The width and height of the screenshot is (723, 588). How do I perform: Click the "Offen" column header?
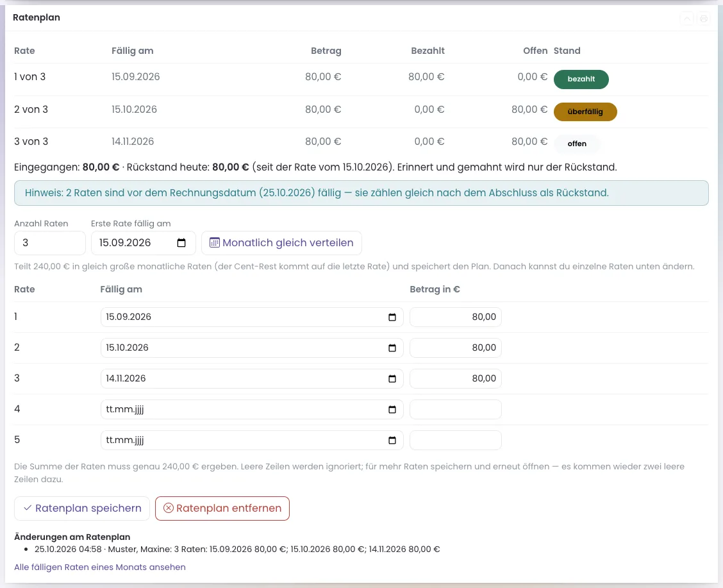[535, 51]
